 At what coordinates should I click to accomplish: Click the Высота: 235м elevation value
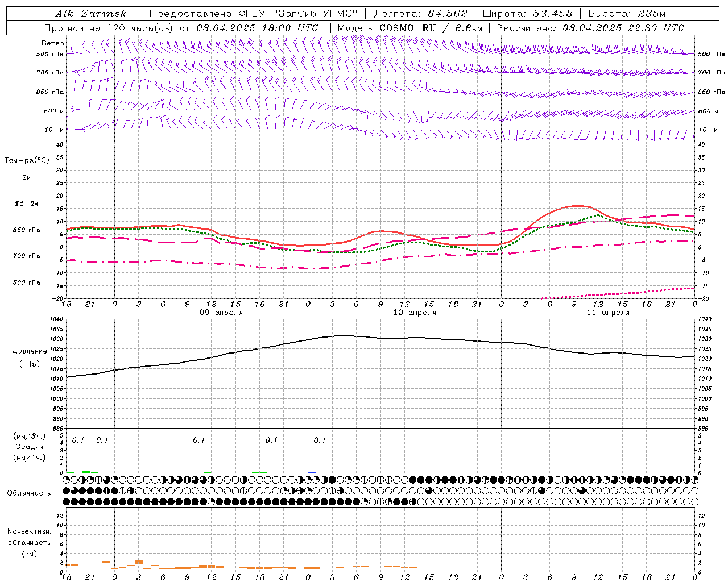(x=627, y=14)
